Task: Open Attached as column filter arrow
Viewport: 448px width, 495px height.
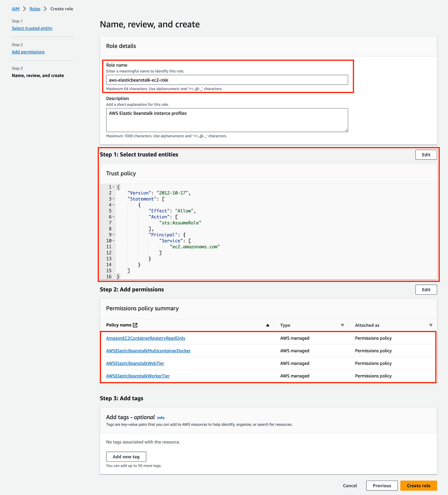Action: pos(431,325)
